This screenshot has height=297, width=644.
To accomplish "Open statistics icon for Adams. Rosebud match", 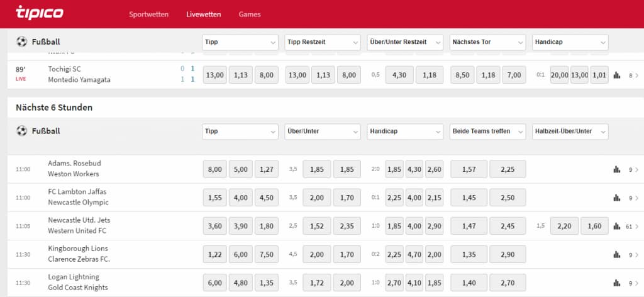I will 617,169.
